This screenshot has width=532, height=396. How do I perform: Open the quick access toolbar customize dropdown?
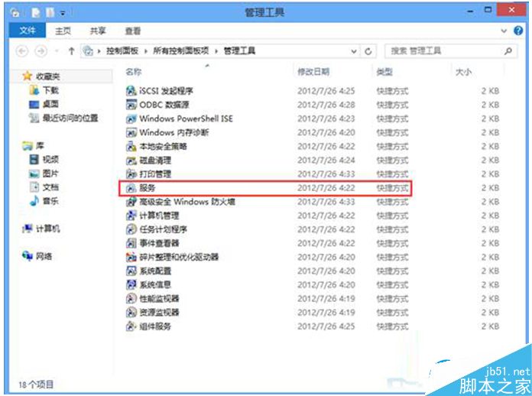click(63, 13)
